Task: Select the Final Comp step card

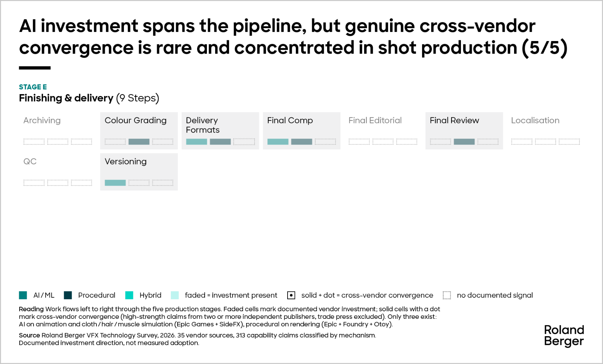Action: click(301, 131)
